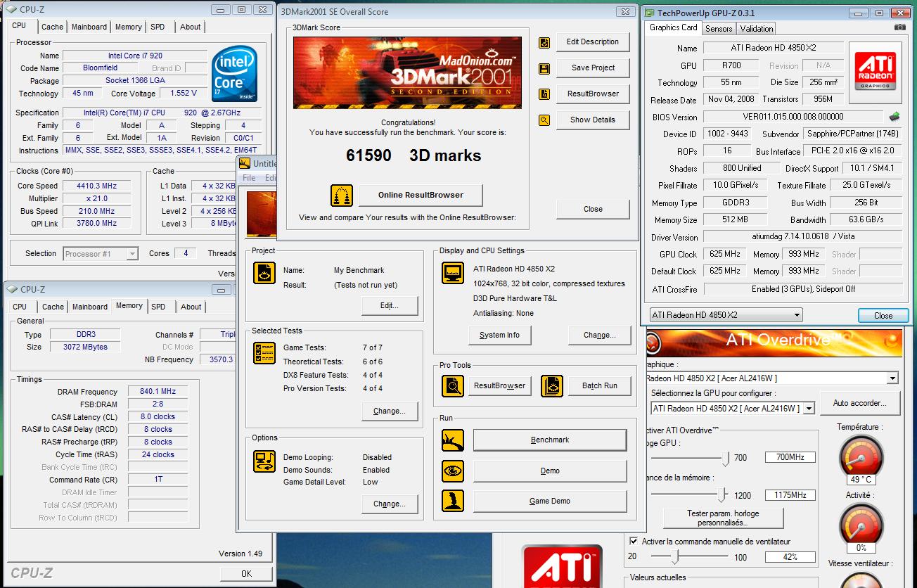
Task: Click the CPU-Z title bar icon of top window
Action: (13, 10)
